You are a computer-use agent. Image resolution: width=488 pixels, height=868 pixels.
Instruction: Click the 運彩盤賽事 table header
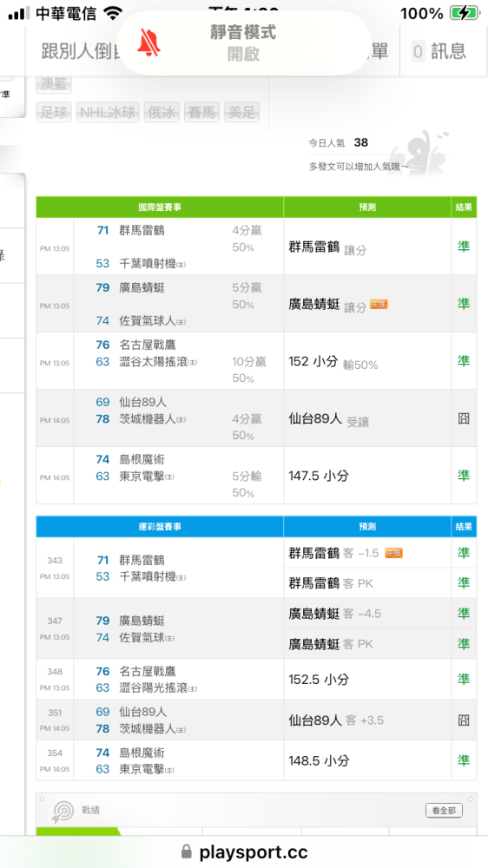coord(160,527)
